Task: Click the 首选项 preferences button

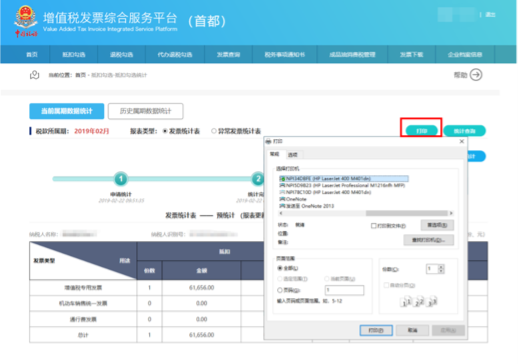Action: (x=437, y=225)
